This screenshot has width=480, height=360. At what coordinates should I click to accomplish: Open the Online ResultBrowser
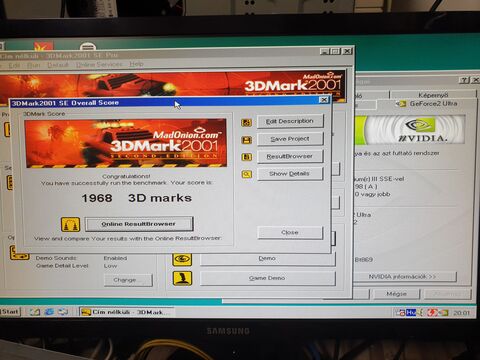click(x=139, y=224)
